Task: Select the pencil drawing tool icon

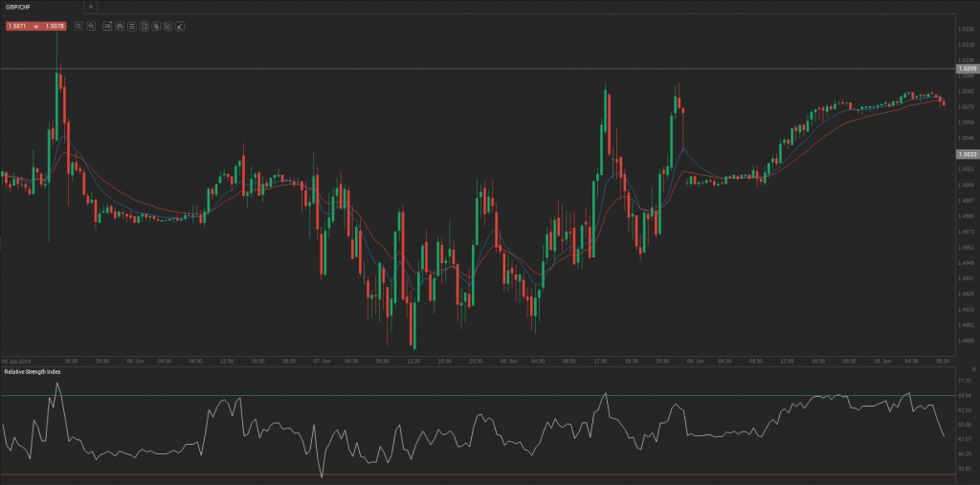Action: 179,26
